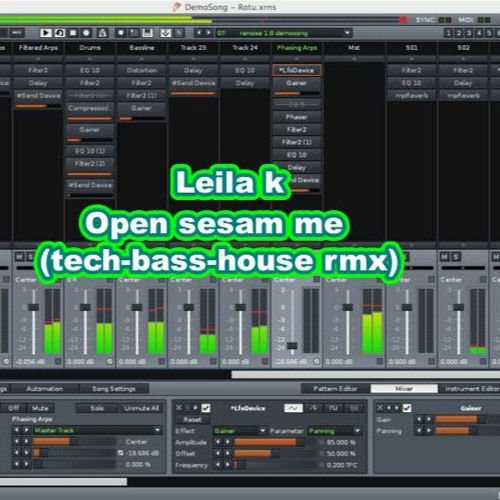Select the Distortion device on Bassline

[142, 70]
